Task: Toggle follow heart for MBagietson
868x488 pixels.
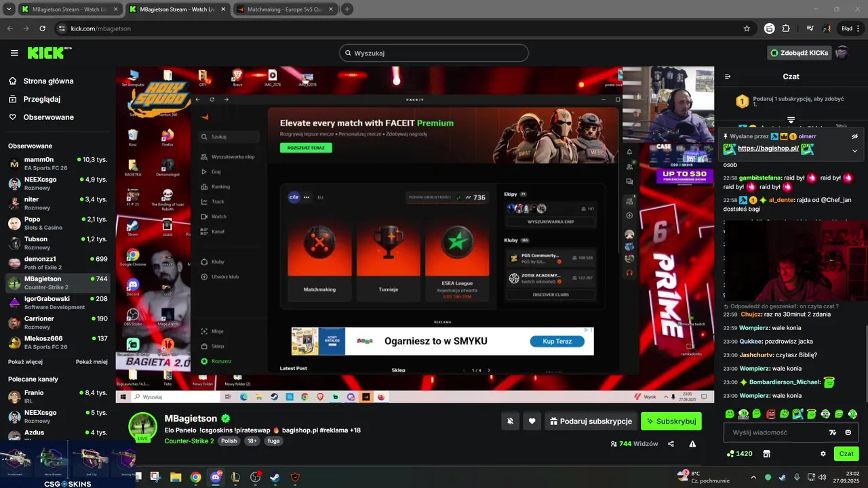Action: pos(532,421)
